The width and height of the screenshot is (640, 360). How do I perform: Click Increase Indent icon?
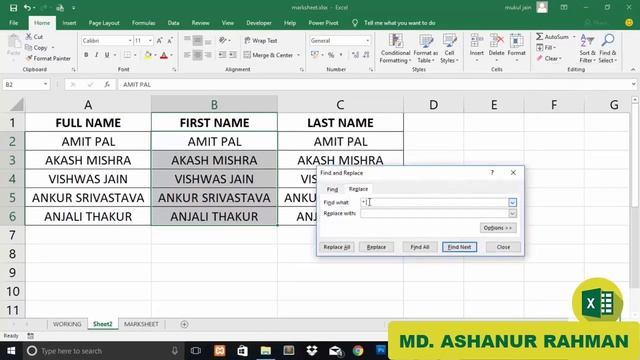(233, 55)
